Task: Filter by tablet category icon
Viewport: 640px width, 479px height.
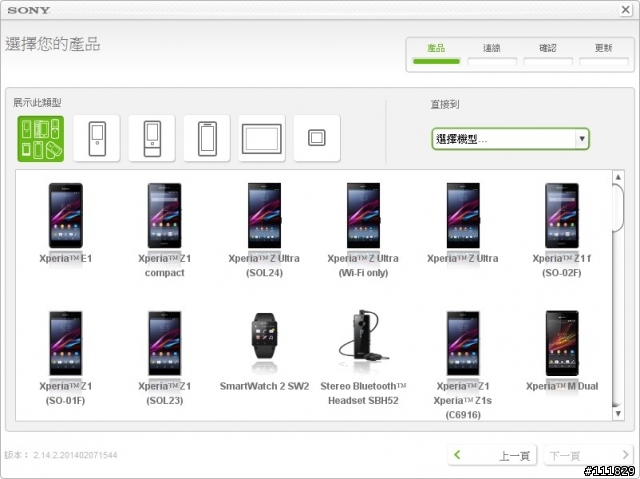Action: click(262, 139)
